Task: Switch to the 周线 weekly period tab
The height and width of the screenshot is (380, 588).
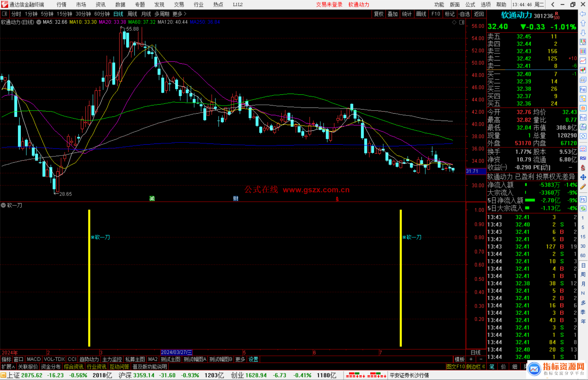Action: [x=132, y=14]
